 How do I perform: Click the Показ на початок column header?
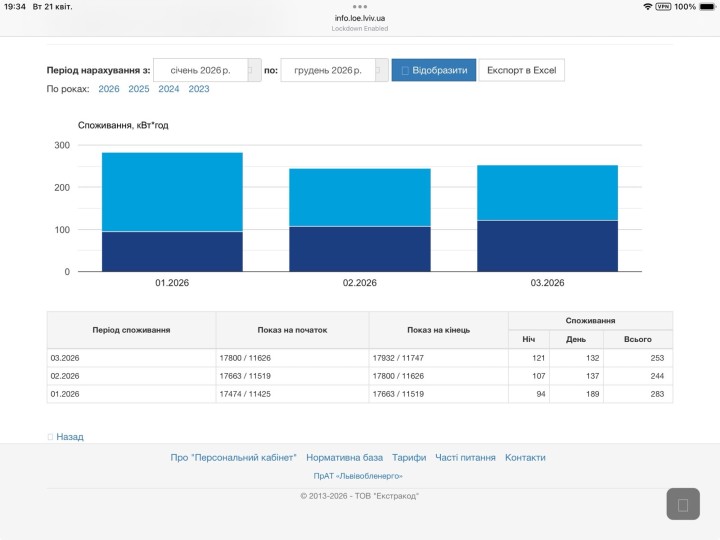coord(292,330)
